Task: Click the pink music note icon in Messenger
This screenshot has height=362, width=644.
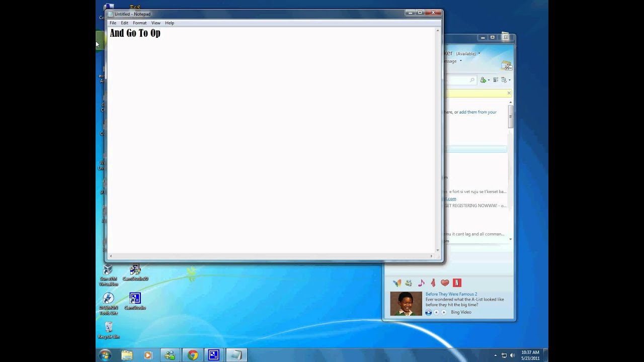Action: pyautogui.click(x=421, y=283)
